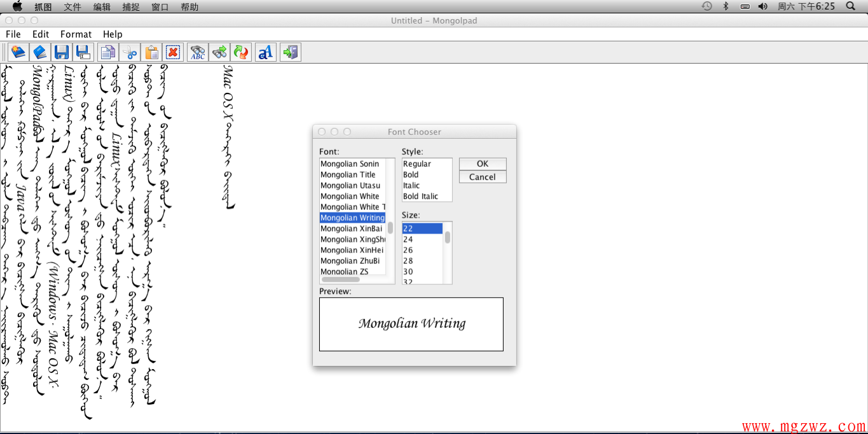Paste with the clipboard toolbar icon
Viewport: 868px width, 434px height.
(151, 52)
